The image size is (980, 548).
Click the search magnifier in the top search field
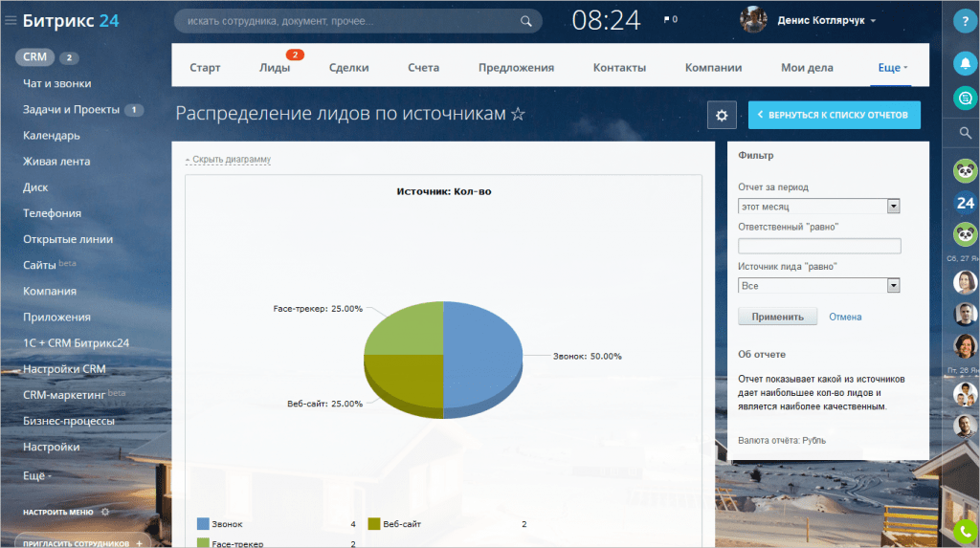click(x=525, y=21)
